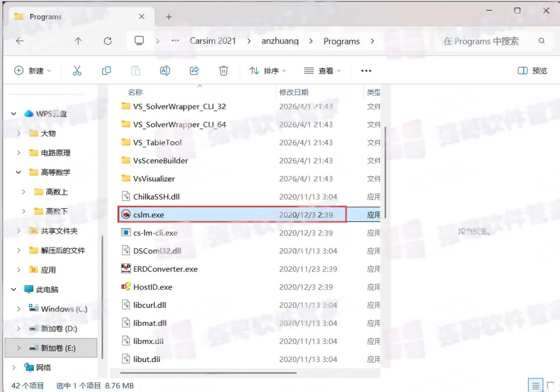Click the This PC monitor icon in address bar
The height and width of the screenshot is (392, 560).
tap(139, 41)
